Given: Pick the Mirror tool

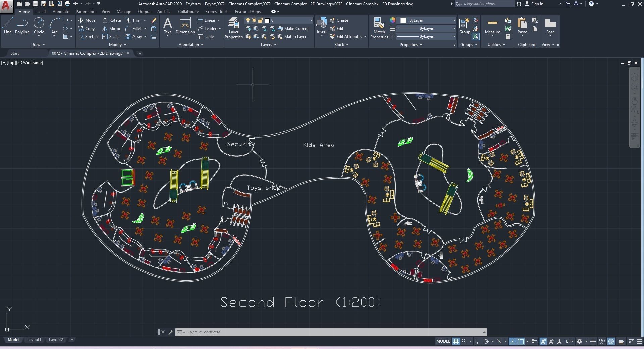Looking at the screenshot, I should (x=111, y=29).
